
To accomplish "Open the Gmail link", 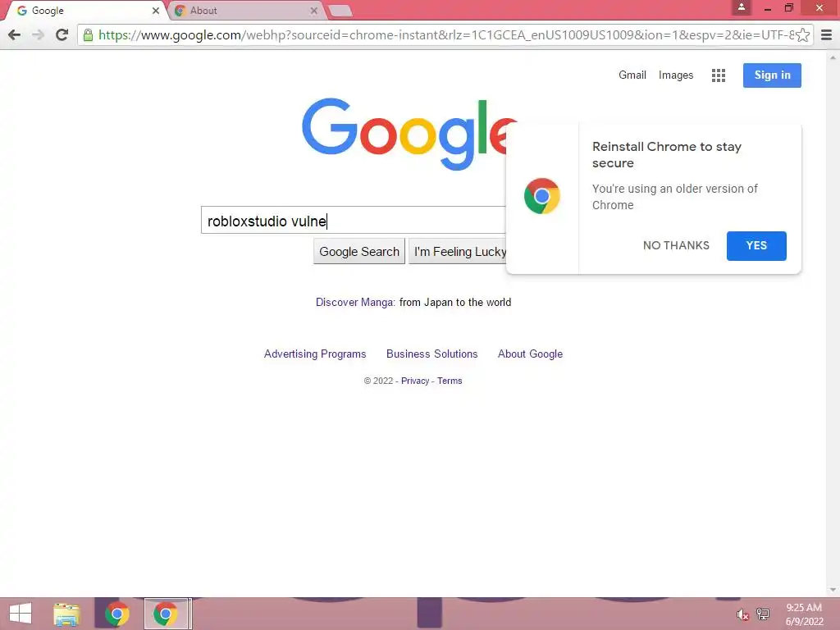I will pos(632,75).
